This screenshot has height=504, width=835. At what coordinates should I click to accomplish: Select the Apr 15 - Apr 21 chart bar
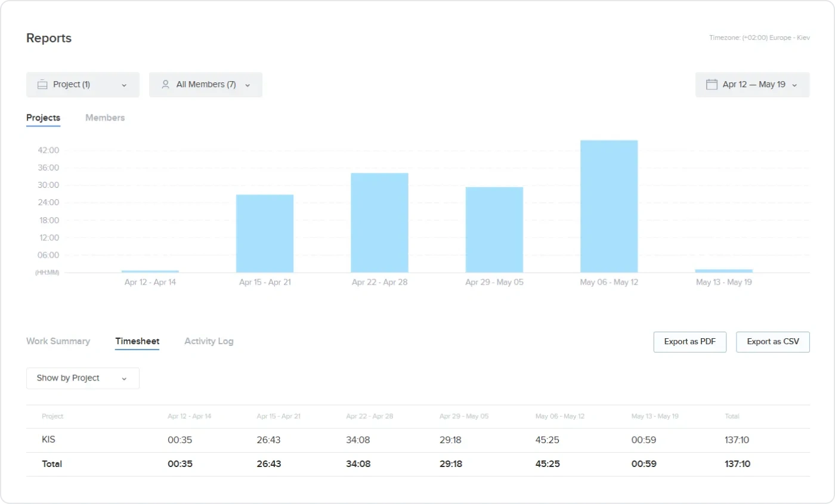(265, 234)
